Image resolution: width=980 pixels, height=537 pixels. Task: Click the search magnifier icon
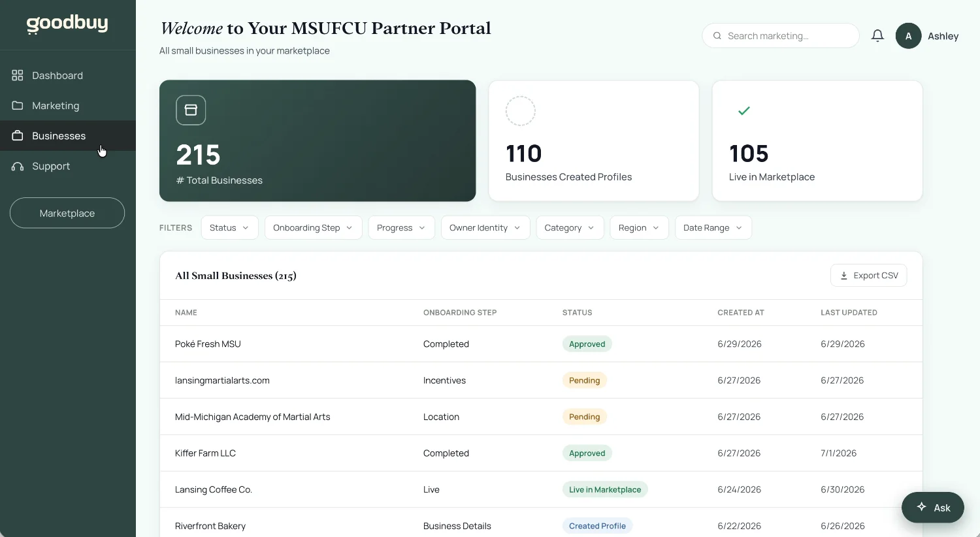tap(717, 36)
